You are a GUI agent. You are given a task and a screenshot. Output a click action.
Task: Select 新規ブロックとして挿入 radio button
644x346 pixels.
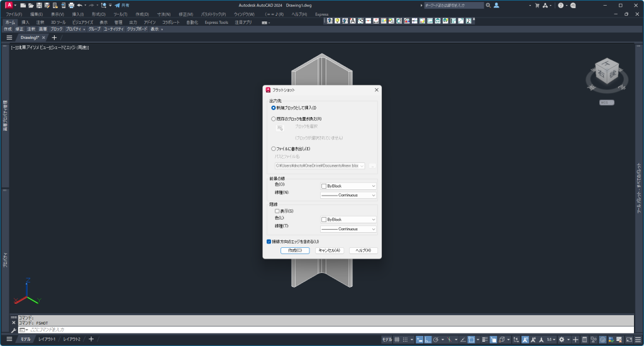pyautogui.click(x=274, y=108)
